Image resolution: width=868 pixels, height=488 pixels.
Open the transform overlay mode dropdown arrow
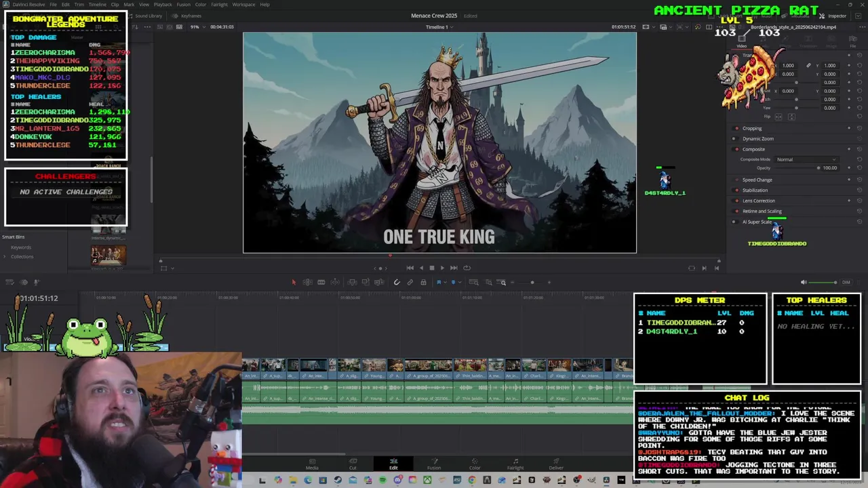172,268
